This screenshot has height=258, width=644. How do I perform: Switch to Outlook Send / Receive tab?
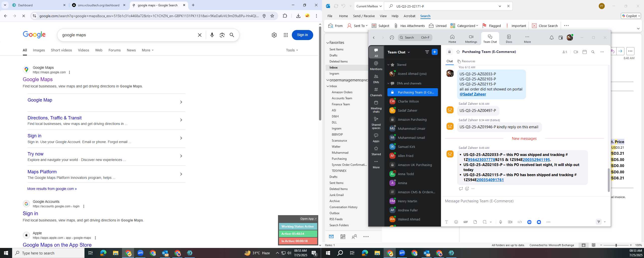pyautogui.click(x=364, y=16)
